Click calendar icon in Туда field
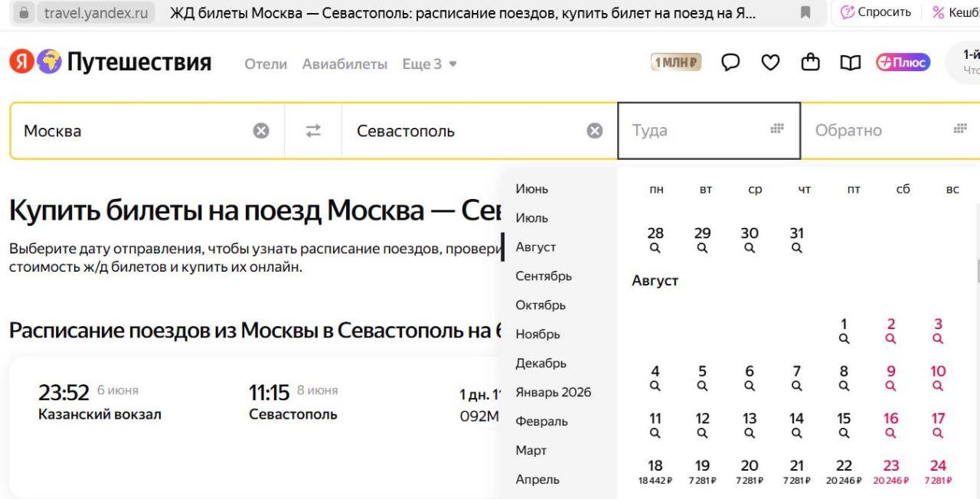Viewport: 980px width, 499px height. coord(777,129)
